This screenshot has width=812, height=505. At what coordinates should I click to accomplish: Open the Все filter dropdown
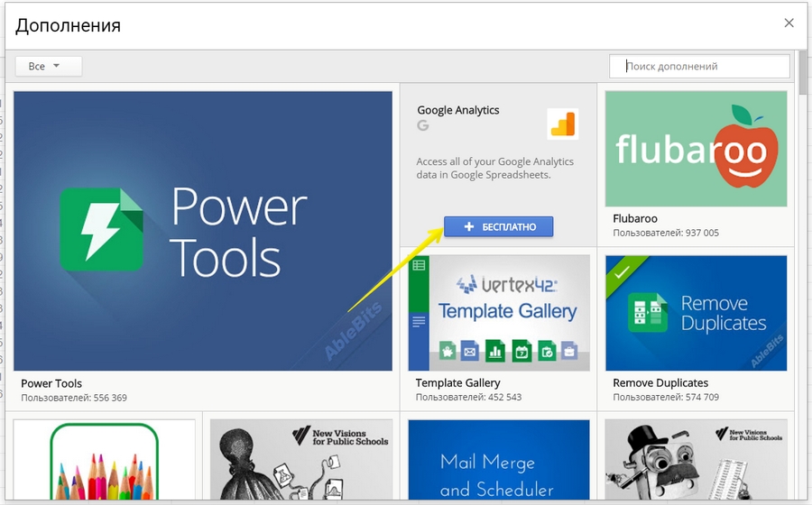pyautogui.click(x=48, y=66)
